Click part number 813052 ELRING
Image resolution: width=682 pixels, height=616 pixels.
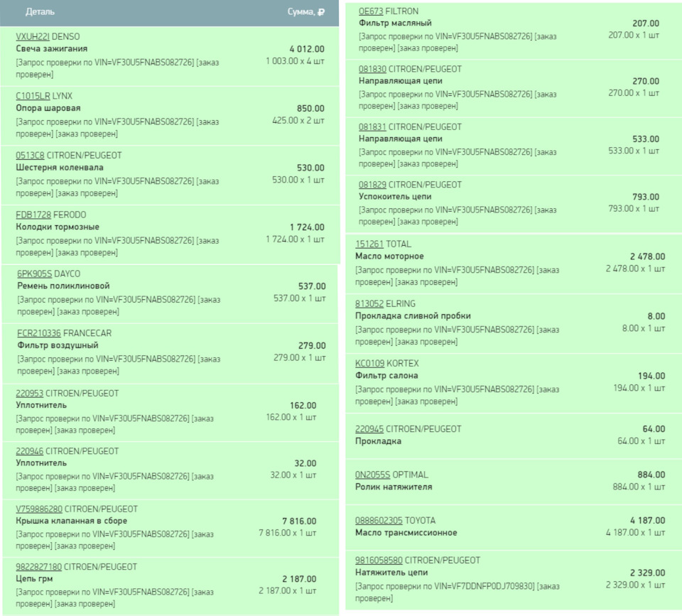[x=369, y=303]
